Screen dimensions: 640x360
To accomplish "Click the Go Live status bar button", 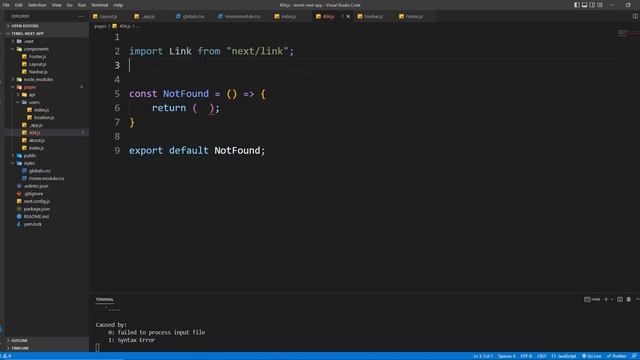I will [591, 356].
